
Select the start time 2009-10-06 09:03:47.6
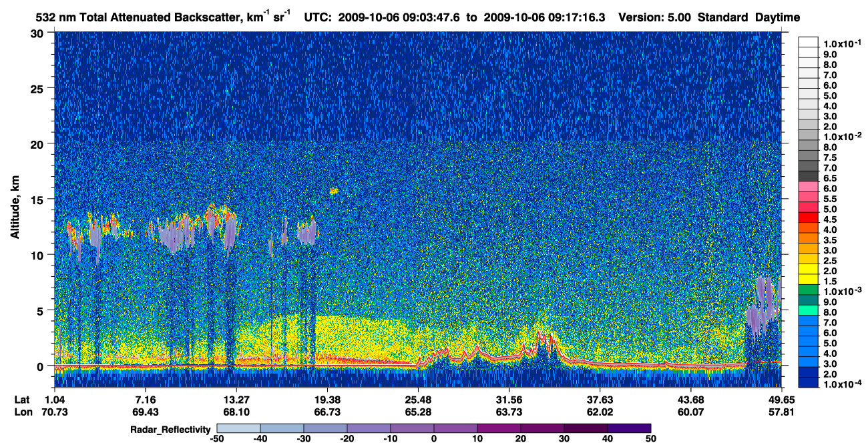click(398, 18)
